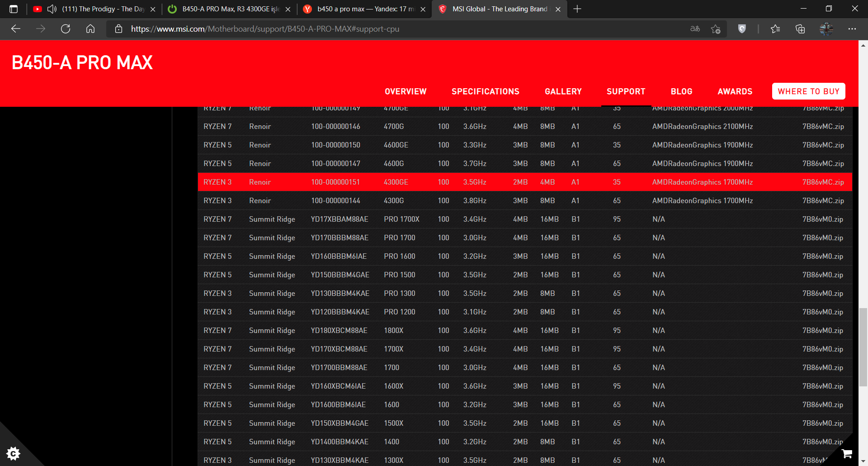Click the scrollbar up arrow
The height and width of the screenshot is (466, 868).
[x=863, y=45]
